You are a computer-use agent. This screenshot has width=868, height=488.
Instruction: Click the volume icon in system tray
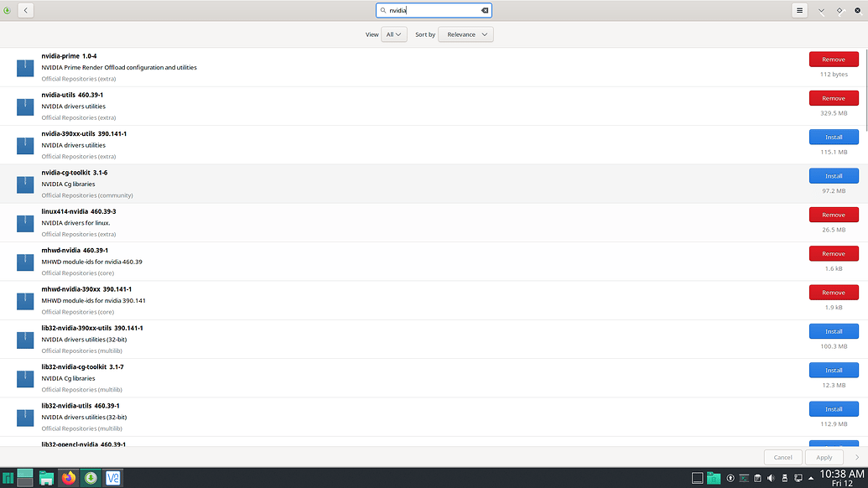(x=771, y=478)
